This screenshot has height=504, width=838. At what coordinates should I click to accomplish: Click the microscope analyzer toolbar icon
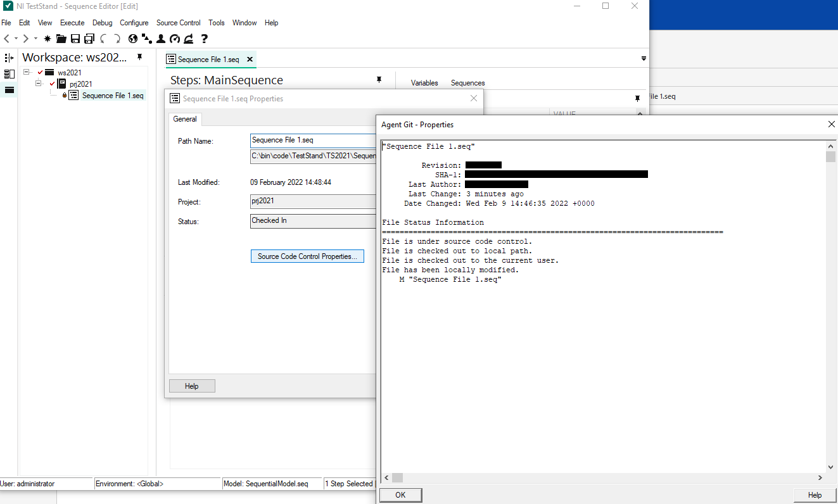coord(189,39)
